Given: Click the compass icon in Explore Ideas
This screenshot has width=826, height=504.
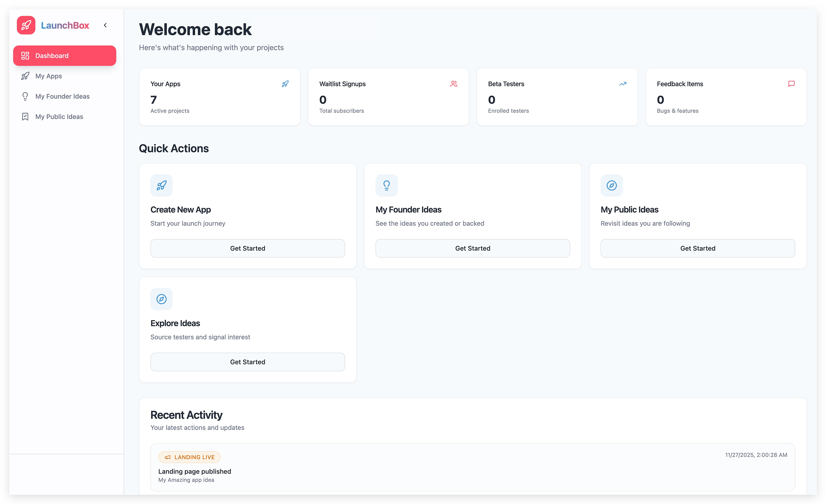Looking at the screenshot, I should 161,299.
